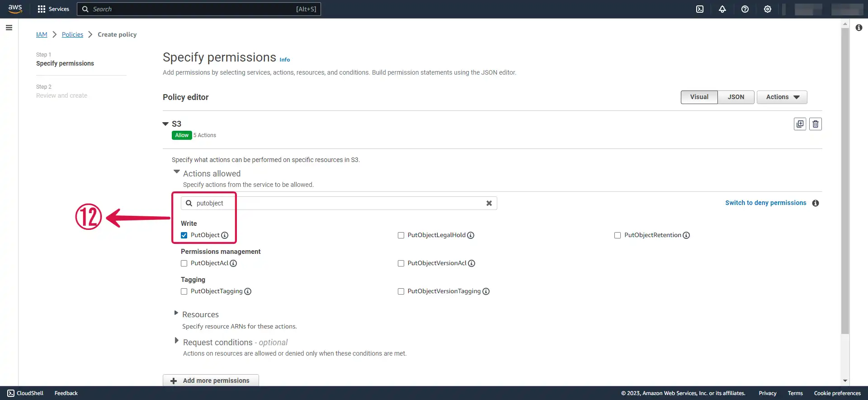This screenshot has width=868, height=400.
Task: Check the PutObjectRetention checkbox
Action: pyautogui.click(x=618, y=235)
